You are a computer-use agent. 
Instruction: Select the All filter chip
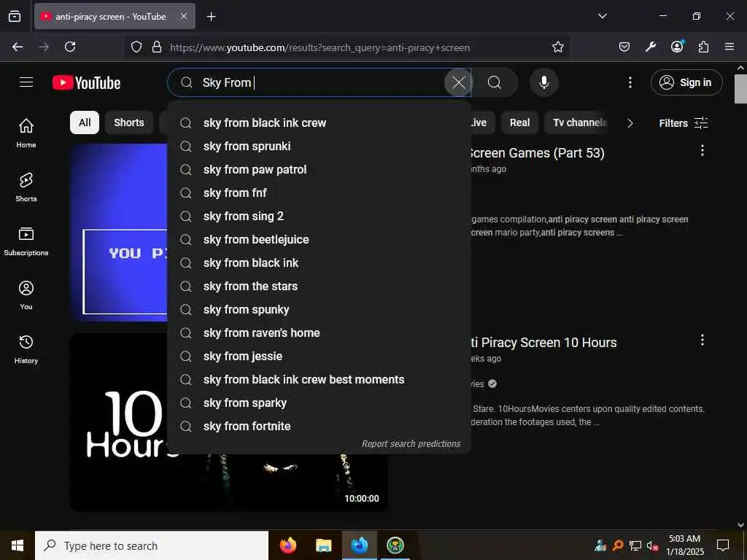tap(85, 122)
